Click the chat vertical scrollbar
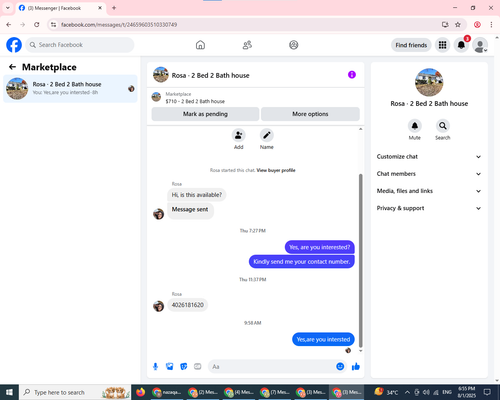 tap(360, 260)
